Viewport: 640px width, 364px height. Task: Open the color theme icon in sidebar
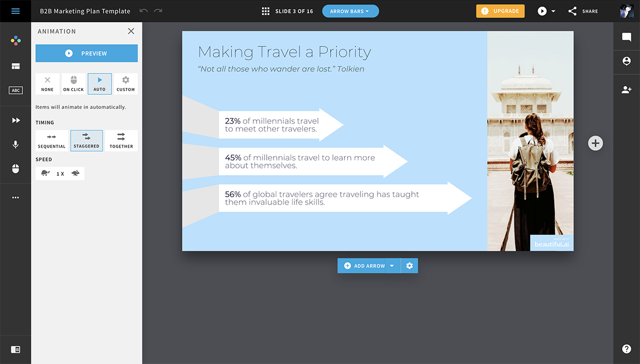tap(15, 41)
